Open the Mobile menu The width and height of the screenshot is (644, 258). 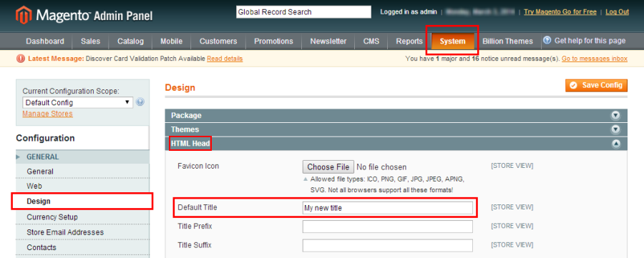pos(171,41)
